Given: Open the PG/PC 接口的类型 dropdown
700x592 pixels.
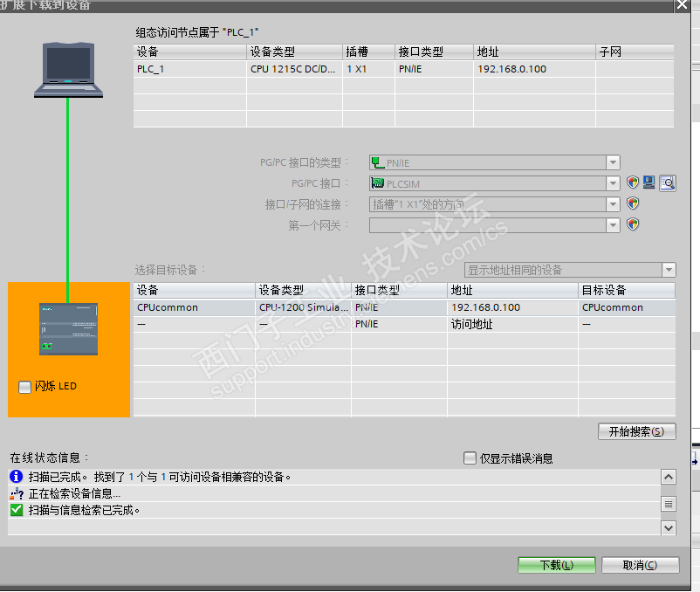Looking at the screenshot, I should (x=613, y=162).
